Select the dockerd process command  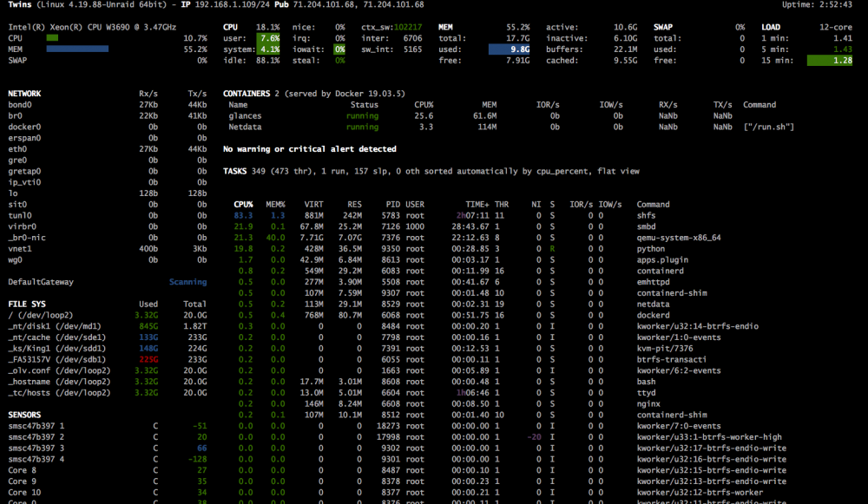653,315
